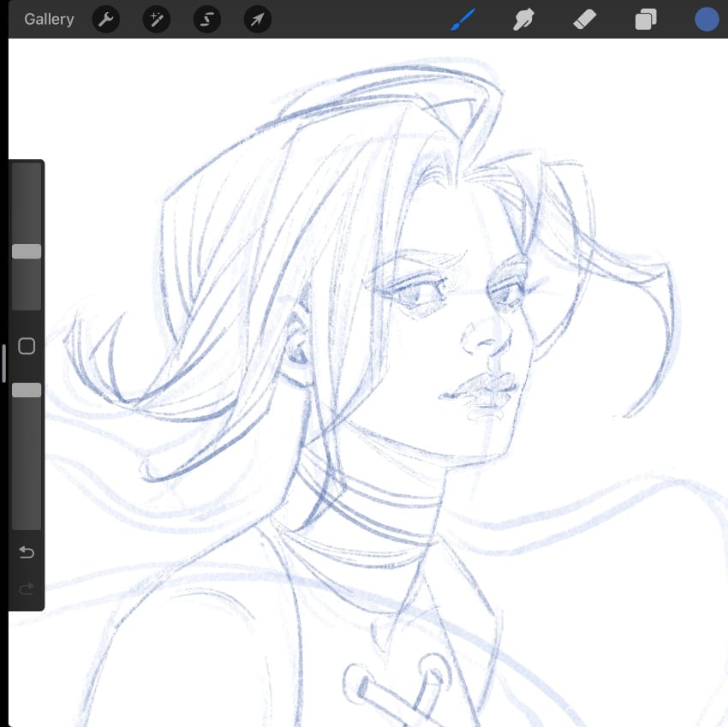Select the Eraser tool
Viewport: 728px width, 727px height.
(584, 20)
